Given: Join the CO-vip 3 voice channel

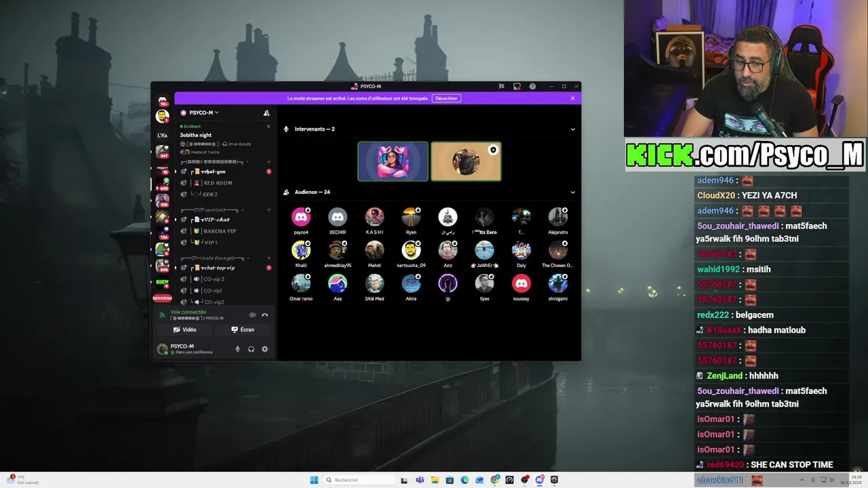Looking at the screenshot, I should (x=226, y=279).
